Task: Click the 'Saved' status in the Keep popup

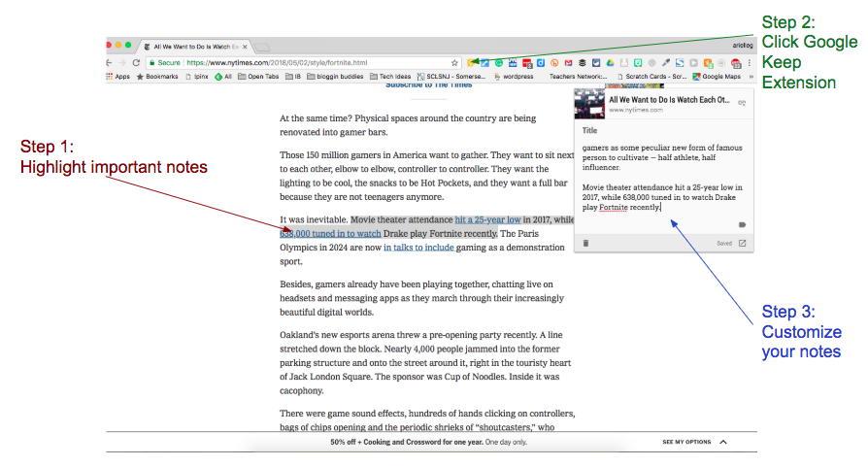Action: coord(724,244)
